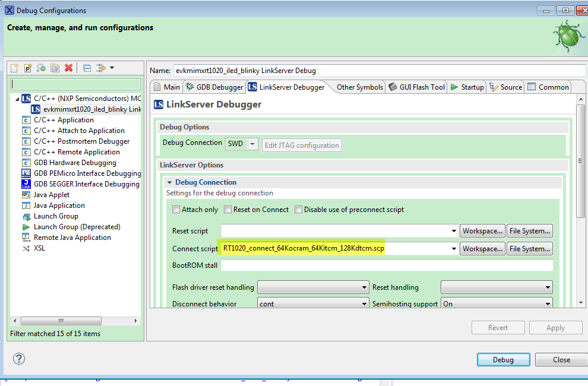Click Remote Java Application icon

click(26, 238)
